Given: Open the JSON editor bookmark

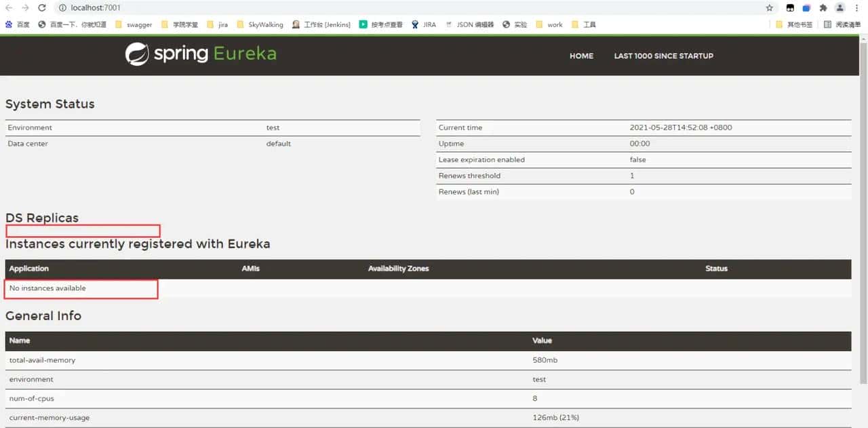Looking at the screenshot, I should pos(469,24).
